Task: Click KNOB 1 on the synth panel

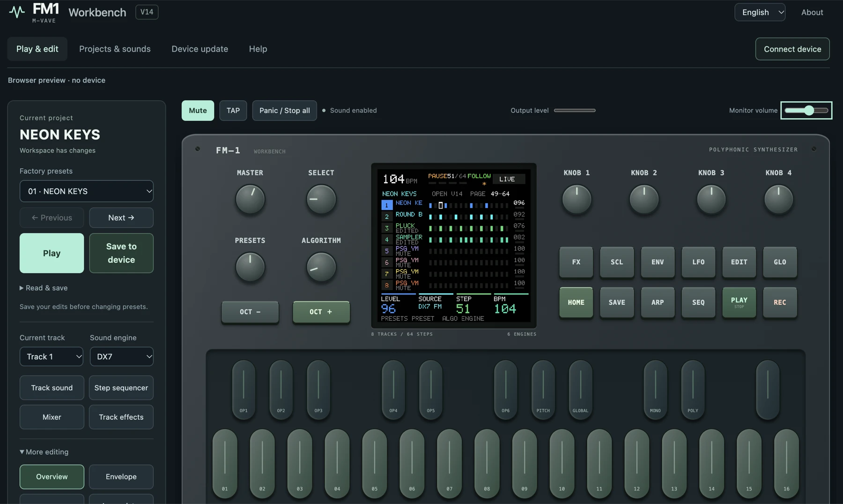Action: point(577,199)
